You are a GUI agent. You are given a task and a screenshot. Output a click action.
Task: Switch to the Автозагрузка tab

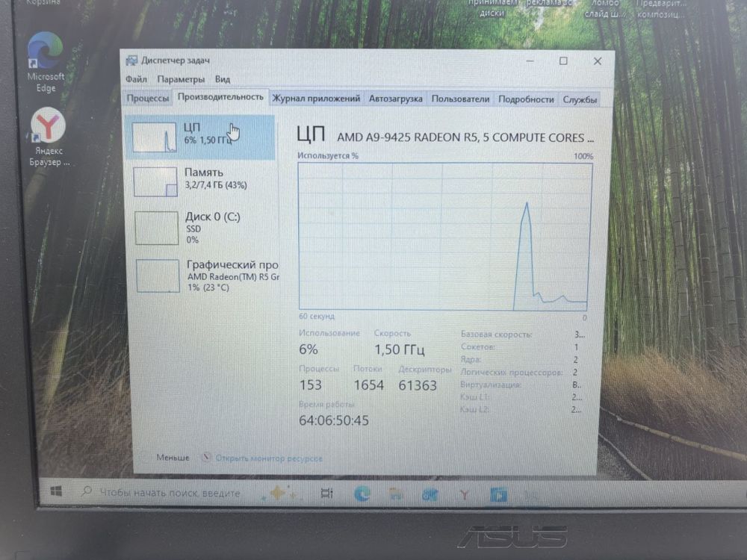coord(395,99)
